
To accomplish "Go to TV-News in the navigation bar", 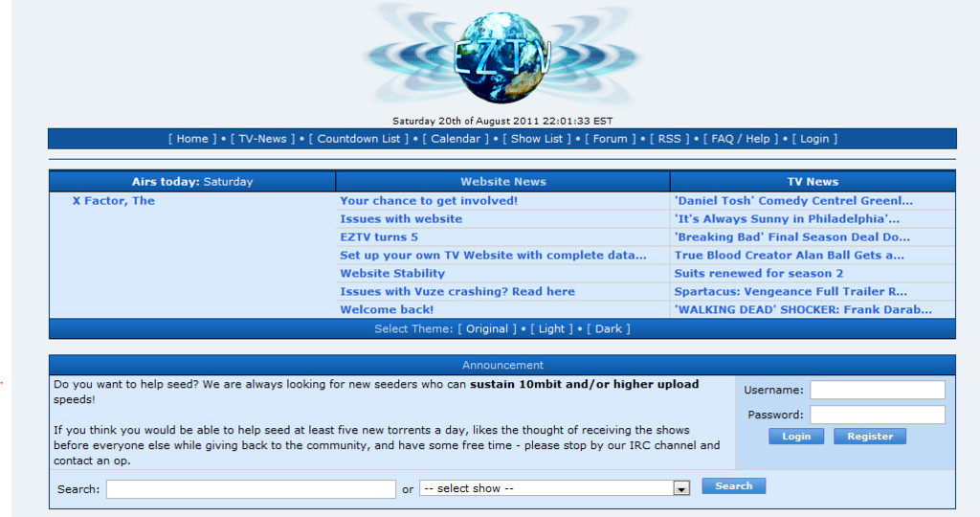I will click(x=262, y=139).
